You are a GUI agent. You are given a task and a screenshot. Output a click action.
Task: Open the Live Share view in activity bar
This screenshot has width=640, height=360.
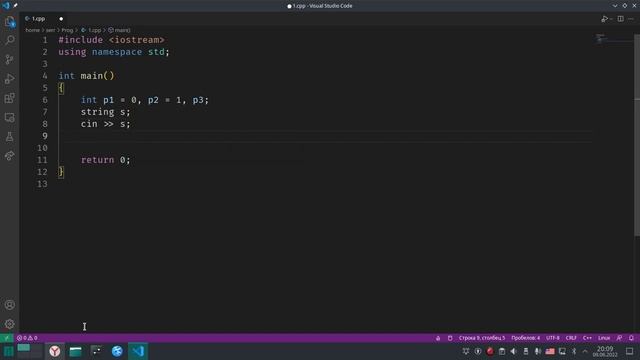tap(9, 156)
